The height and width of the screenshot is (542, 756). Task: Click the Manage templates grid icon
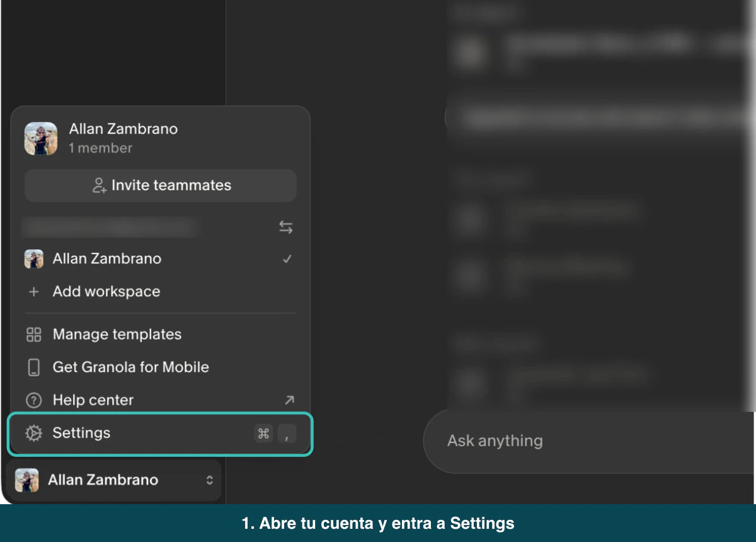click(x=33, y=335)
